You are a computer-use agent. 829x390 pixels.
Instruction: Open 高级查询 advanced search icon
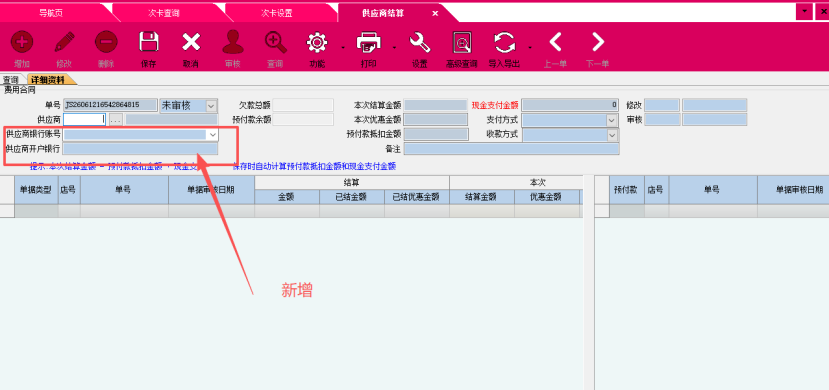(x=462, y=42)
